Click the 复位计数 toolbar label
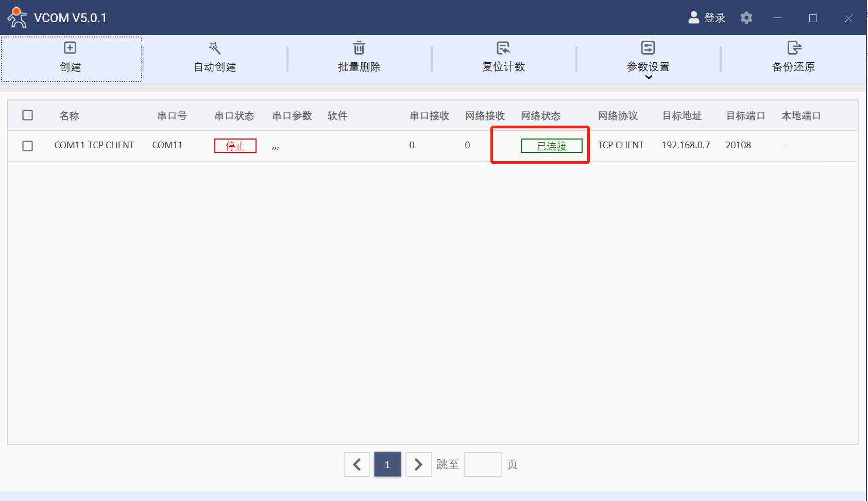 coord(503,67)
